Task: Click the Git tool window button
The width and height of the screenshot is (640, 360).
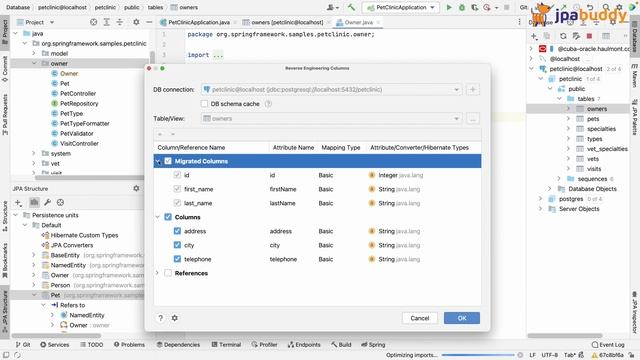Action: click(x=23, y=344)
